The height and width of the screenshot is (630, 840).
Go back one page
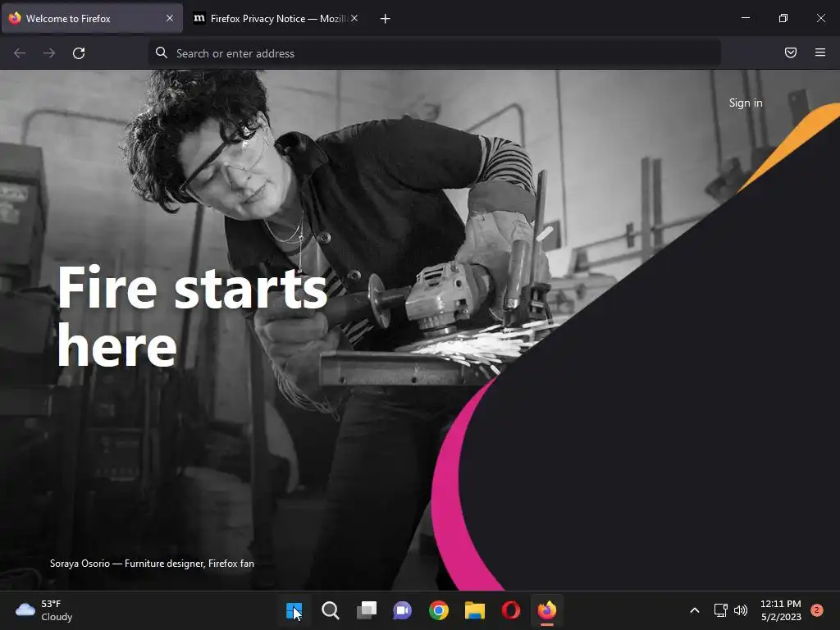pyautogui.click(x=20, y=53)
